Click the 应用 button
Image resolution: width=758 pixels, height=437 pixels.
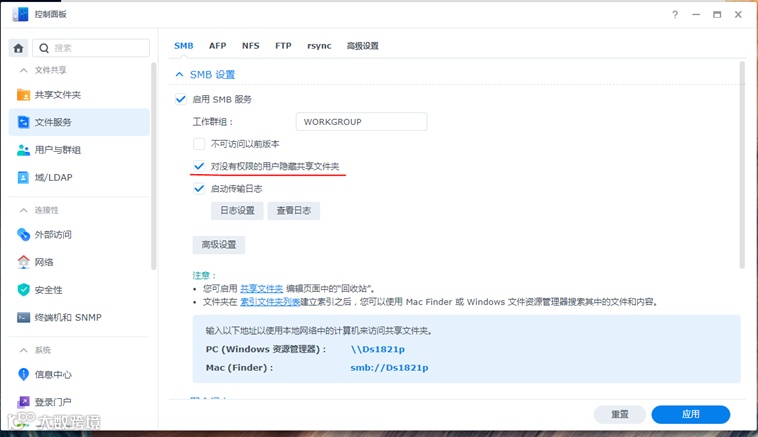[690, 414]
